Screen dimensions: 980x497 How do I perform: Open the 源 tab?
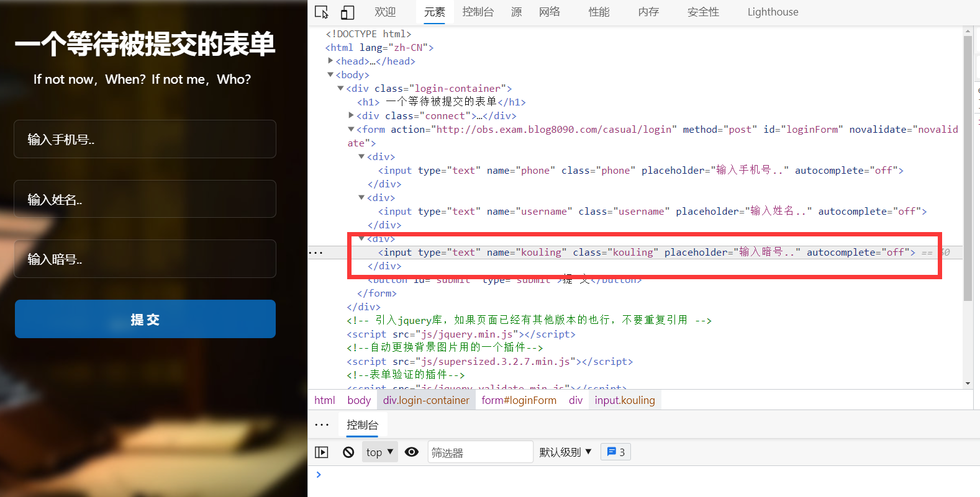click(517, 12)
